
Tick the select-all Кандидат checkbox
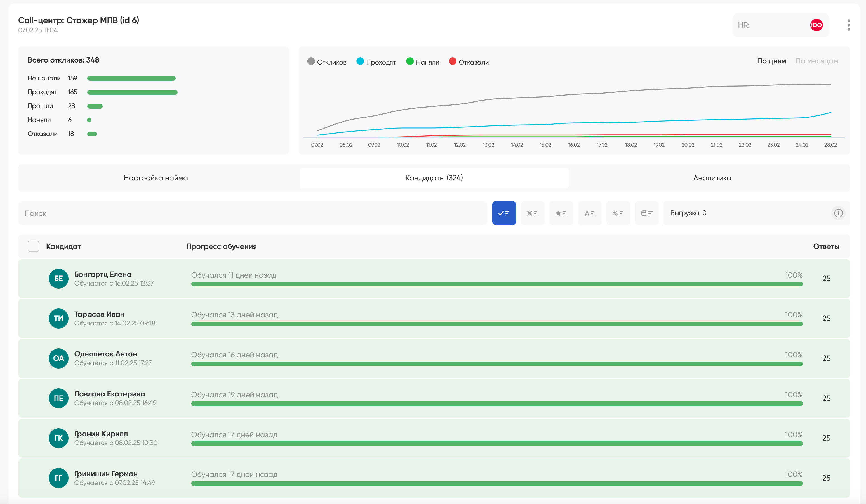pyautogui.click(x=33, y=246)
